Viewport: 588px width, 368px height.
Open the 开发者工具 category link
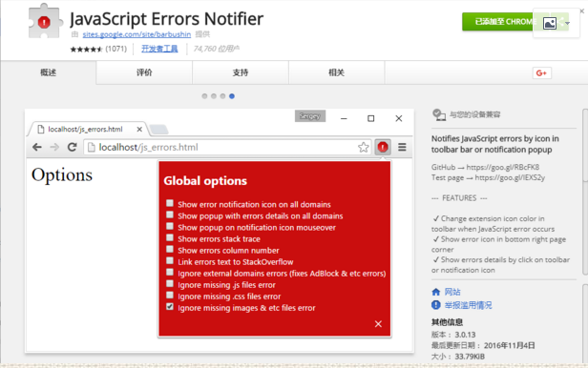pos(159,49)
